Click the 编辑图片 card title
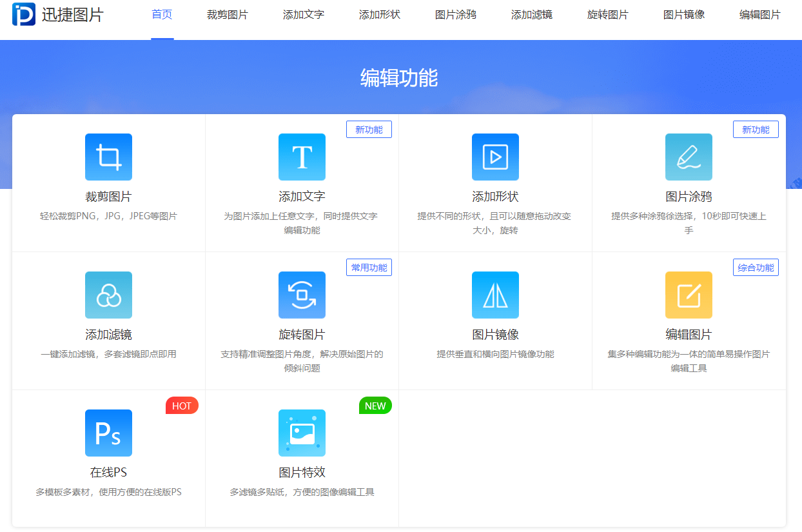Viewport: 802px width, 532px height. (x=689, y=335)
